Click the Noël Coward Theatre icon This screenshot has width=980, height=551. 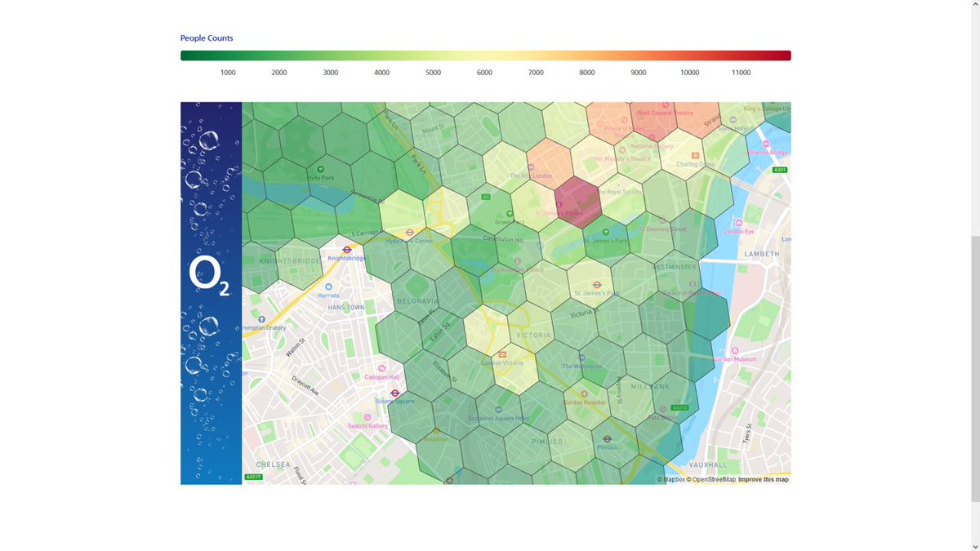(x=666, y=106)
